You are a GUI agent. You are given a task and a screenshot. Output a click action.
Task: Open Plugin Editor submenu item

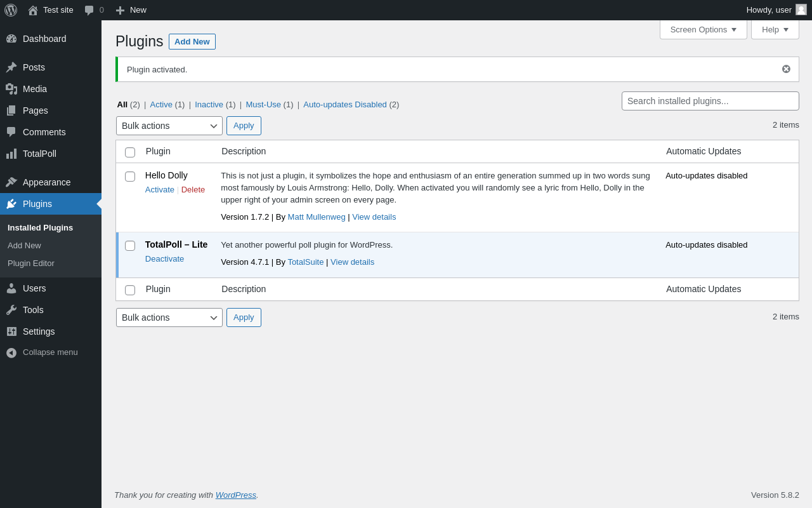point(31,264)
